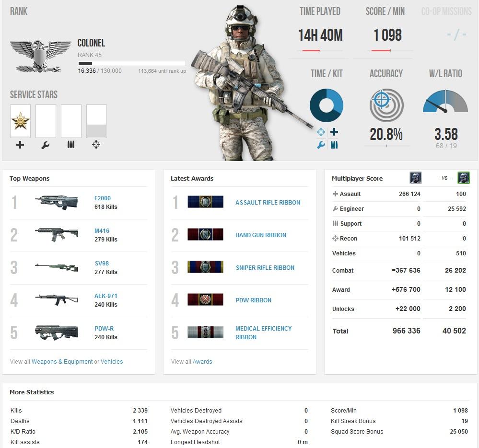
Task: Click the Support ammo icon under service stars
Action: coord(71,145)
